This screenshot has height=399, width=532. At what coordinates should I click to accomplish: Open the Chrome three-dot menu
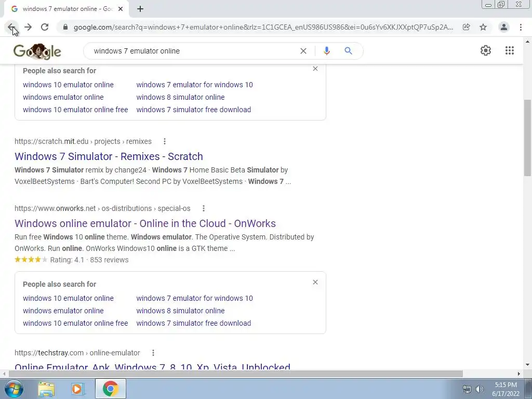[521, 27]
